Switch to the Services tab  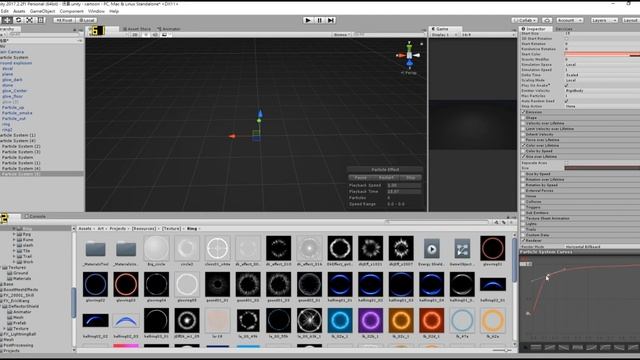pyautogui.click(x=564, y=29)
